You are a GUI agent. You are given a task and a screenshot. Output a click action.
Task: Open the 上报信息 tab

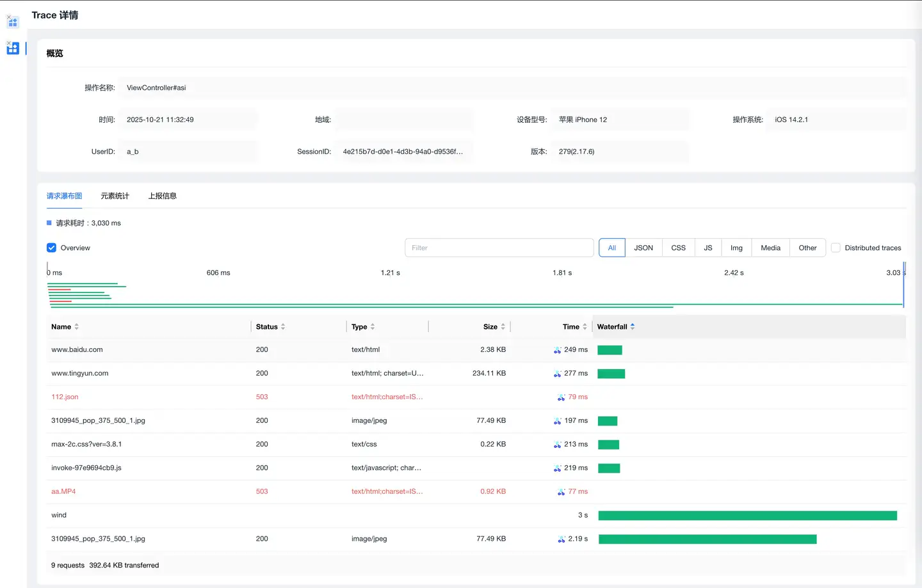coord(162,196)
